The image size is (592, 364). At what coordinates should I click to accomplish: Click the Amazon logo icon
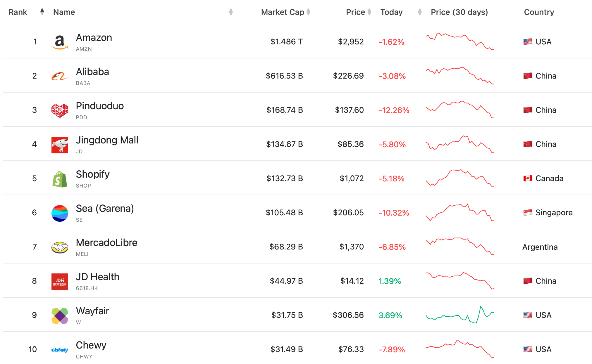60,42
